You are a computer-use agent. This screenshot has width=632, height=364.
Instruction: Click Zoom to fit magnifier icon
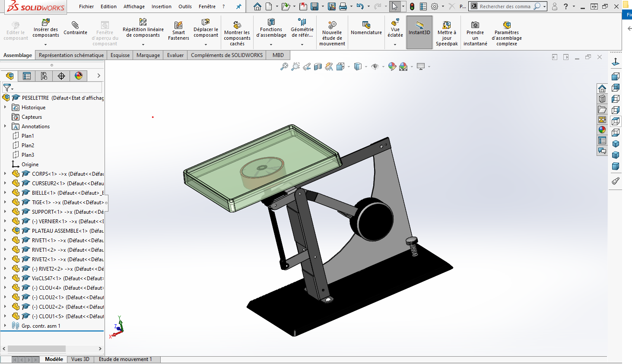(284, 66)
